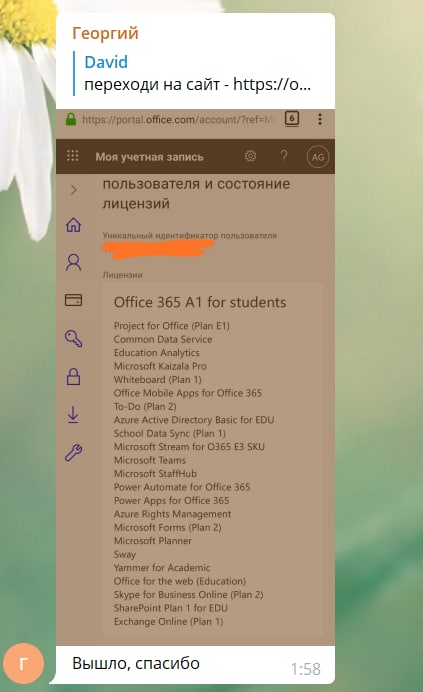This screenshot has height=692, width=423.
Task: Click the sender name Георгий
Action: [x=105, y=33]
